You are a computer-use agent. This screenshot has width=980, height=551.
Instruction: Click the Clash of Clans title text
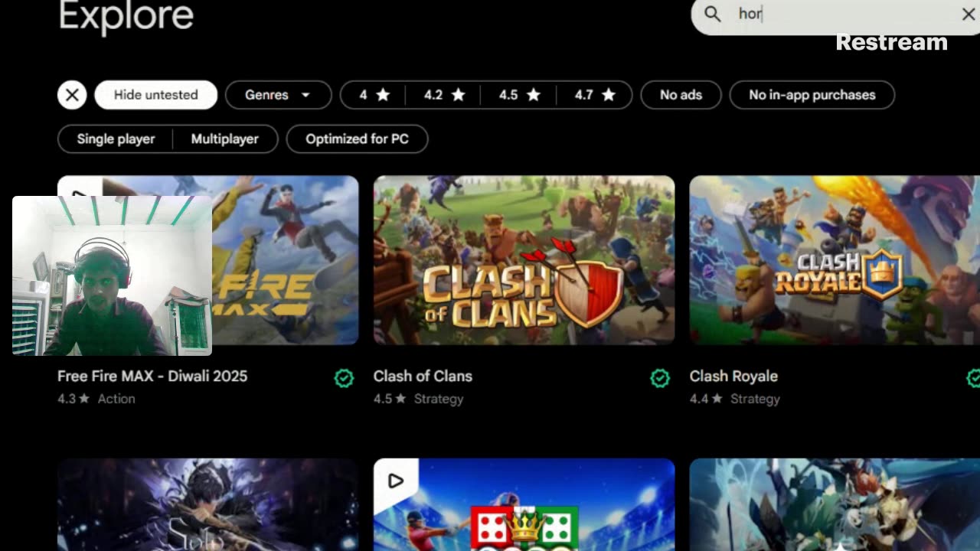(x=423, y=376)
